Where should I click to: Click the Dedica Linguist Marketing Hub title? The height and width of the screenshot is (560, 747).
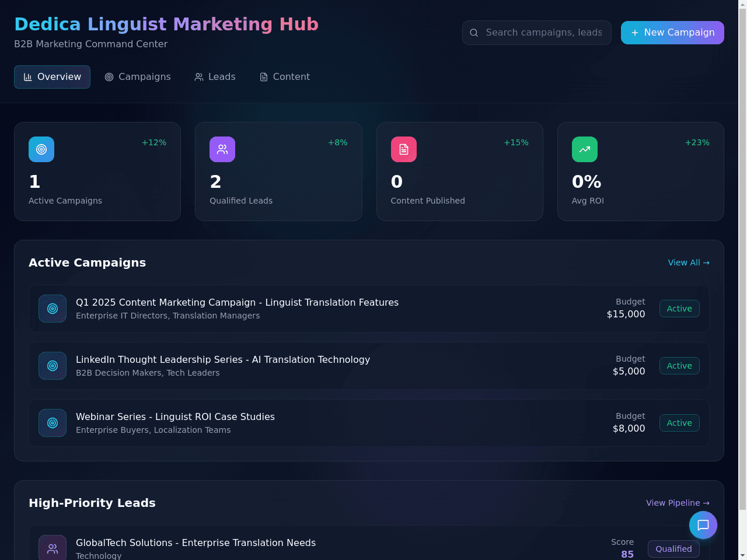pos(166,24)
